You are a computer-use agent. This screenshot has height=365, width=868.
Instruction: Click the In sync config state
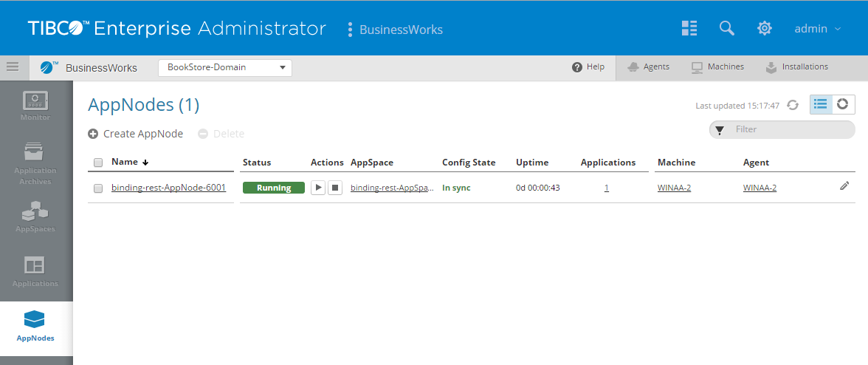pyautogui.click(x=456, y=188)
